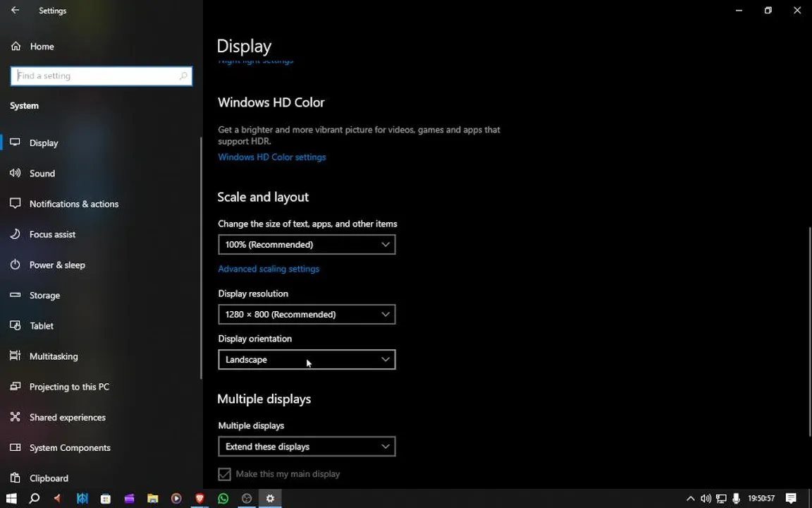Open the media player taskbar icon

coord(176,498)
